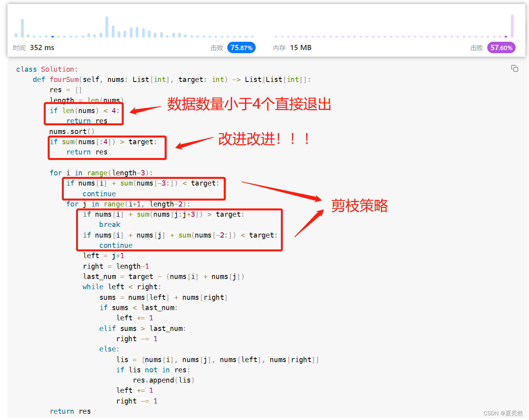Image resolution: width=529 pixels, height=420 pixels.
Task: Click 'if nums[i] + sum(nums[-3:]) < target:'
Action: (x=143, y=183)
